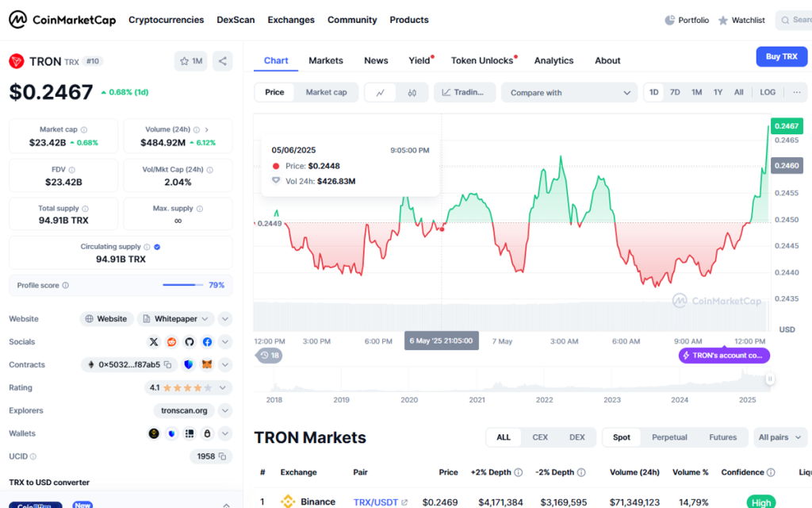The width and height of the screenshot is (812, 508).
Task: Click the Website button
Action: tap(106, 319)
